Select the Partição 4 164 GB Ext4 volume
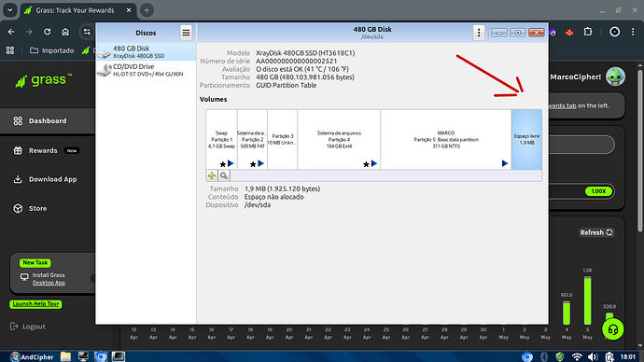Screen dimensions: 644x362 click(x=339, y=139)
